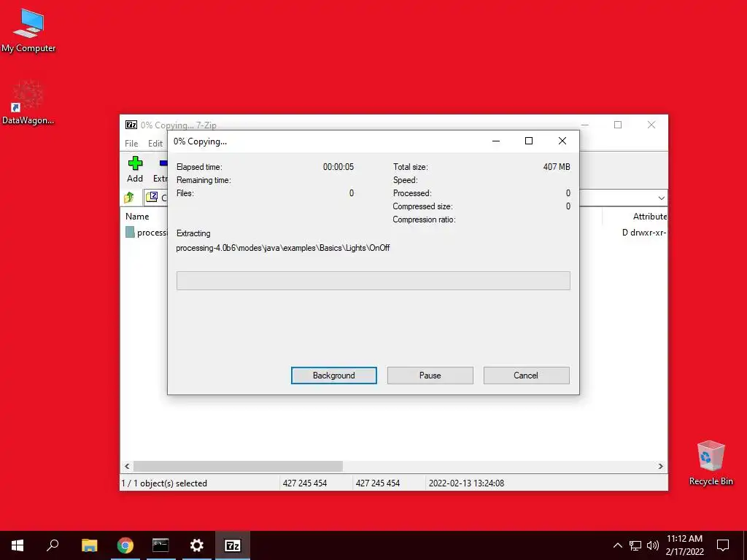Viewport: 747px width, 560px height.
Task: Click the network tray icon
Action: pos(635,545)
